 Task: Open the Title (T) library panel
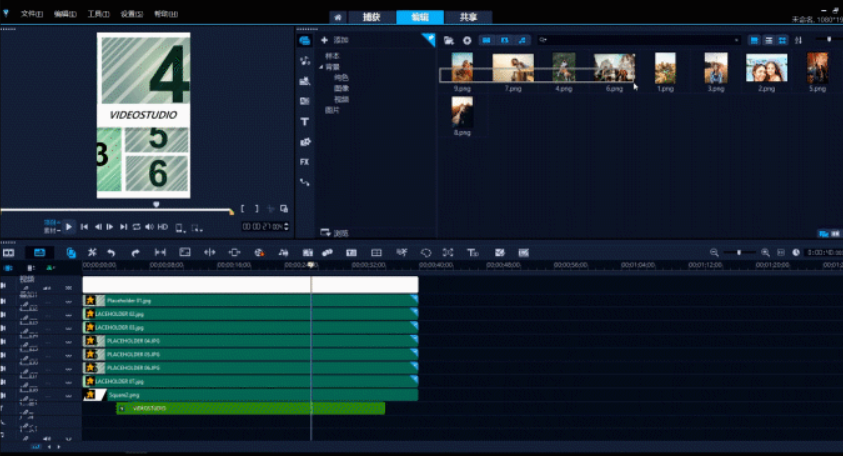pos(304,121)
